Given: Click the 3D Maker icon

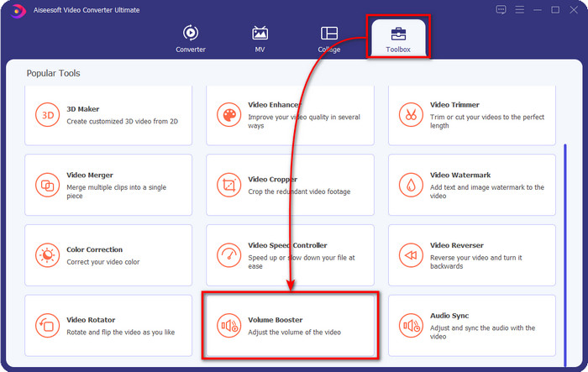Looking at the screenshot, I should tap(47, 115).
